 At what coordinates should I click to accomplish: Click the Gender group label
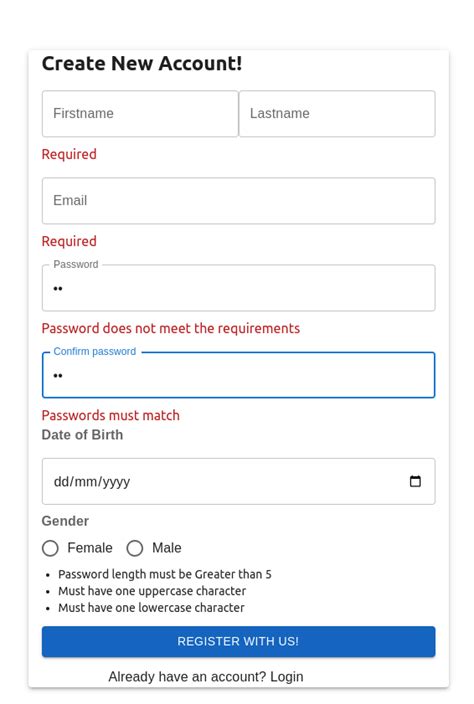(x=65, y=521)
